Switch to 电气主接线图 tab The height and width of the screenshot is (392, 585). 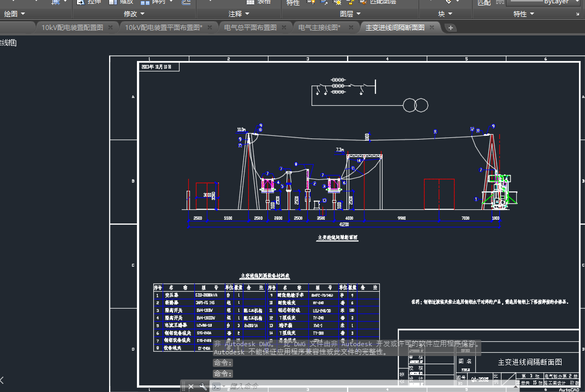(319, 28)
